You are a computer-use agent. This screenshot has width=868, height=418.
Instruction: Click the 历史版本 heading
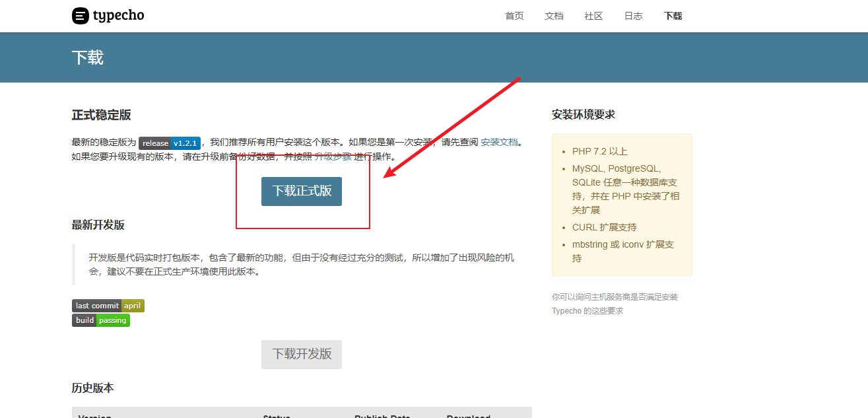tap(93, 388)
